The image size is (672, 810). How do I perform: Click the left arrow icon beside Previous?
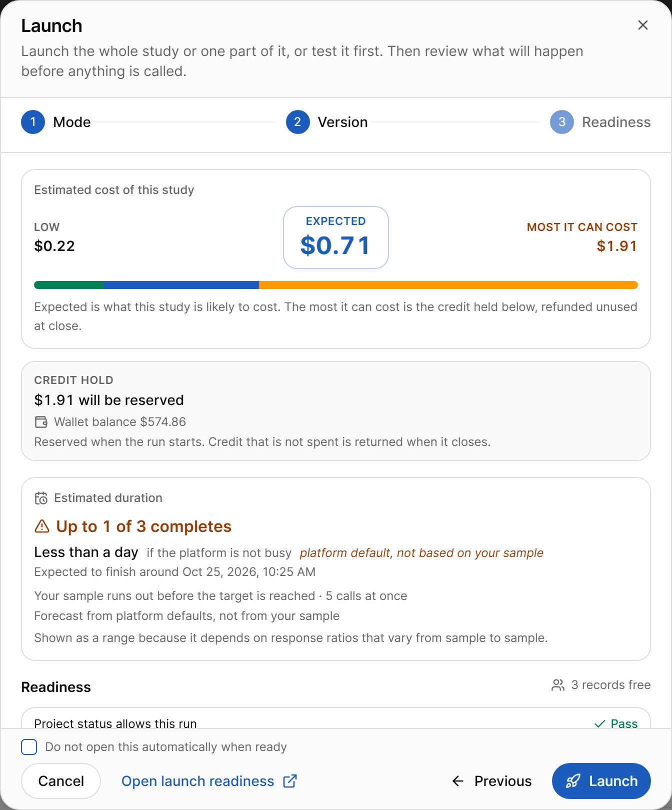[458, 781]
